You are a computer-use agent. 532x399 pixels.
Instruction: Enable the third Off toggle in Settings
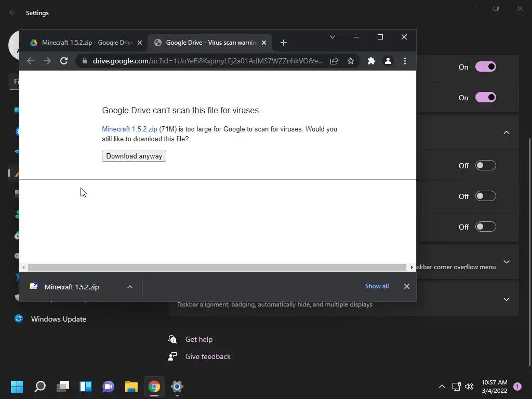point(486,227)
